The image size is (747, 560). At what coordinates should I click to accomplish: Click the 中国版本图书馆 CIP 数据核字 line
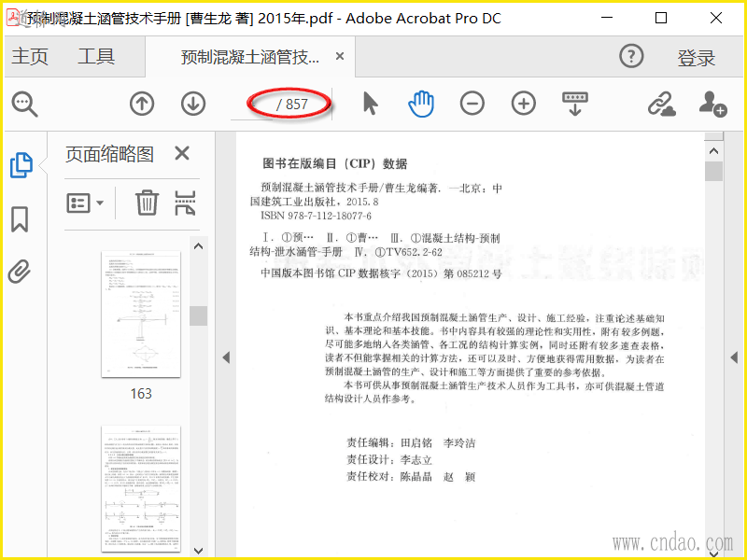click(381, 273)
